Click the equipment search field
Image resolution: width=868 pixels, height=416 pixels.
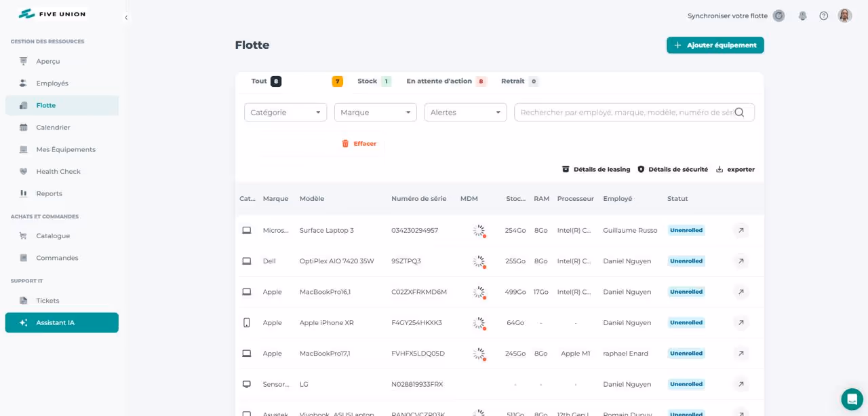634,113
